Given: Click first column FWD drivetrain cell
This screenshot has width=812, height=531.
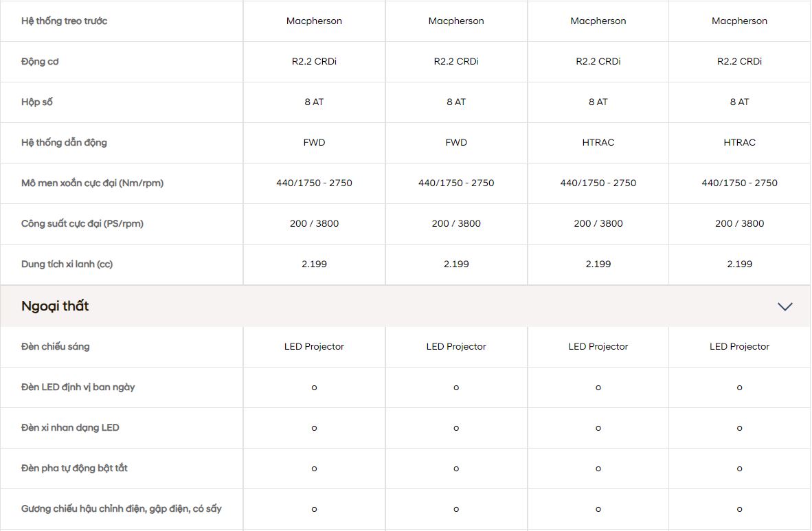Looking at the screenshot, I should pyautogui.click(x=315, y=142).
